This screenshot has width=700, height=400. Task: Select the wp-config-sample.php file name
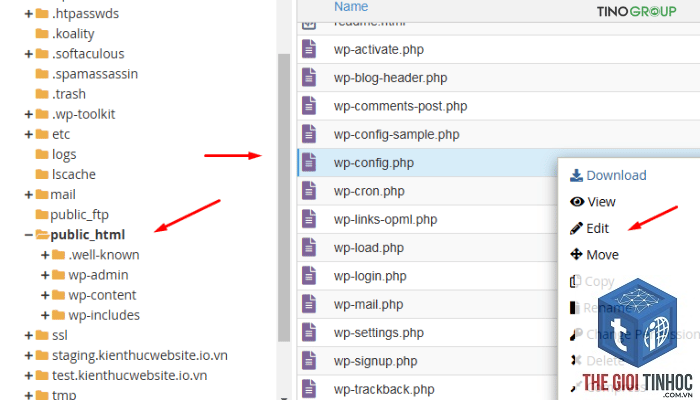pyautogui.click(x=396, y=134)
